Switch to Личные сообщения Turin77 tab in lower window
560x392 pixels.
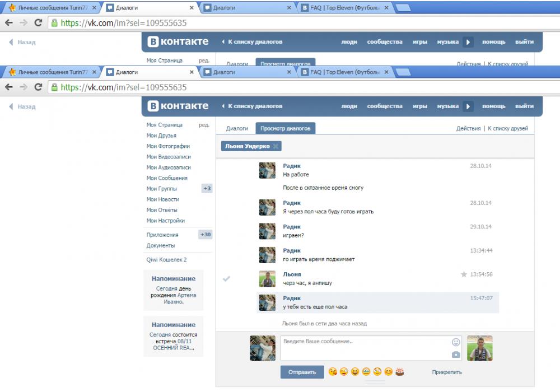pyautogui.click(x=53, y=72)
